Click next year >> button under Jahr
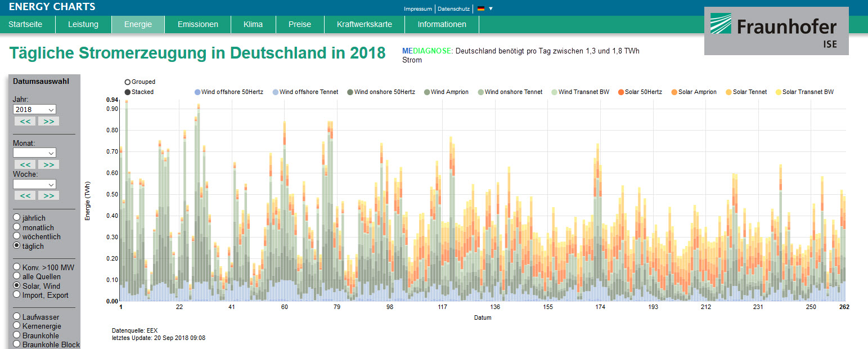868x349 pixels. pyautogui.click(x=48, y=121)
